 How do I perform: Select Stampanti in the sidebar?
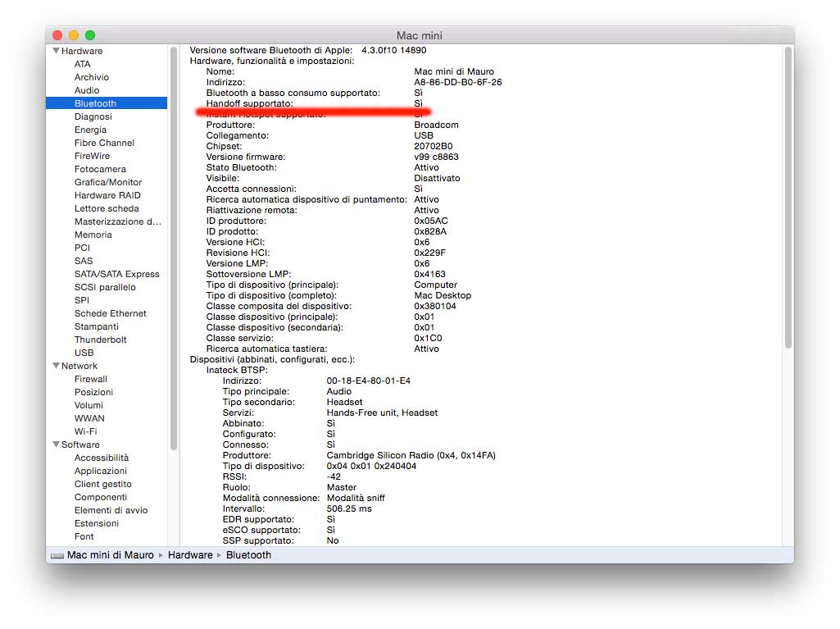point(96,326)
